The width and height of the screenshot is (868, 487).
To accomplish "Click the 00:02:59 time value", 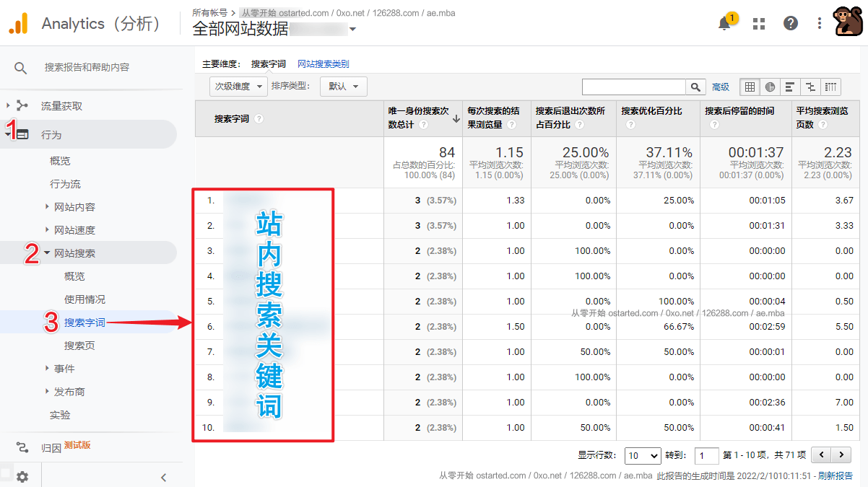I will pos(767,327).
